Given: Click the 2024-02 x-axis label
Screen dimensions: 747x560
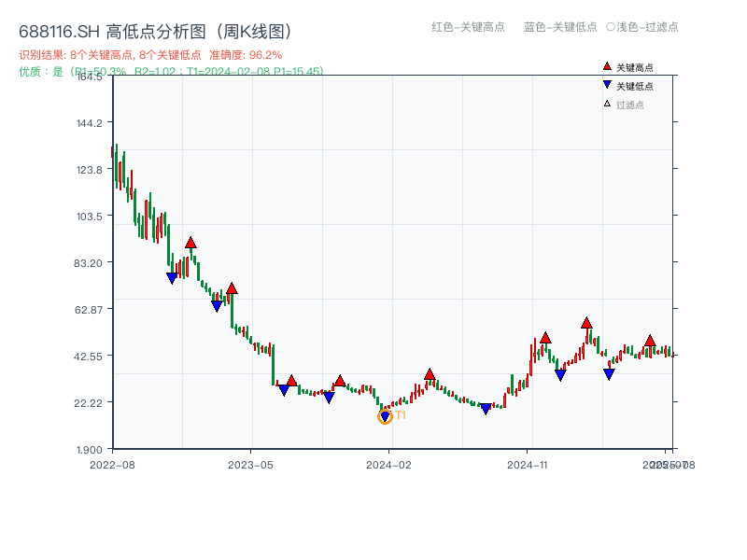Looking at the screenshot, I should click(388, 464).
